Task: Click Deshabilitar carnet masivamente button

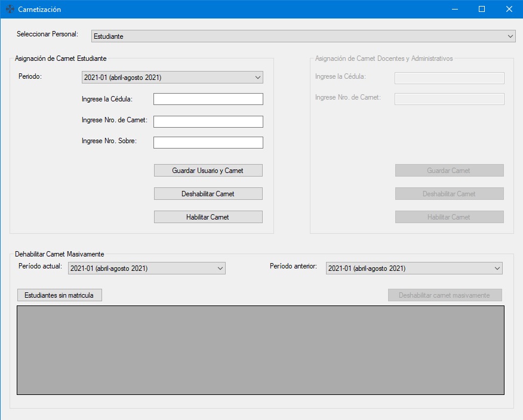Action: pyautogui.click(x=444, y=295)
